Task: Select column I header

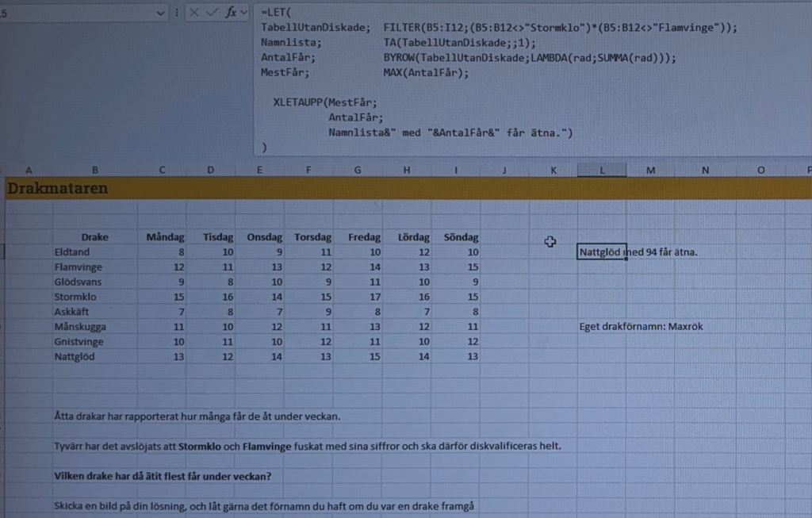Action: pos(456,170)
